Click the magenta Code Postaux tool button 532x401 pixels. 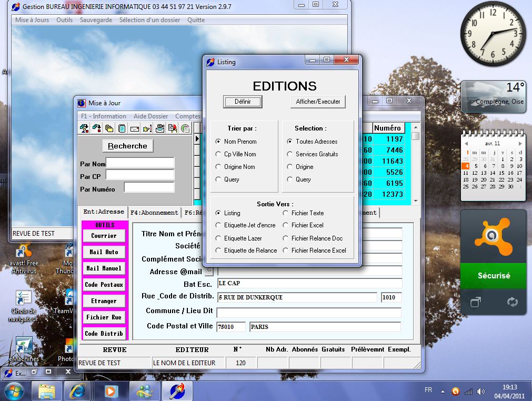(104, 285)
